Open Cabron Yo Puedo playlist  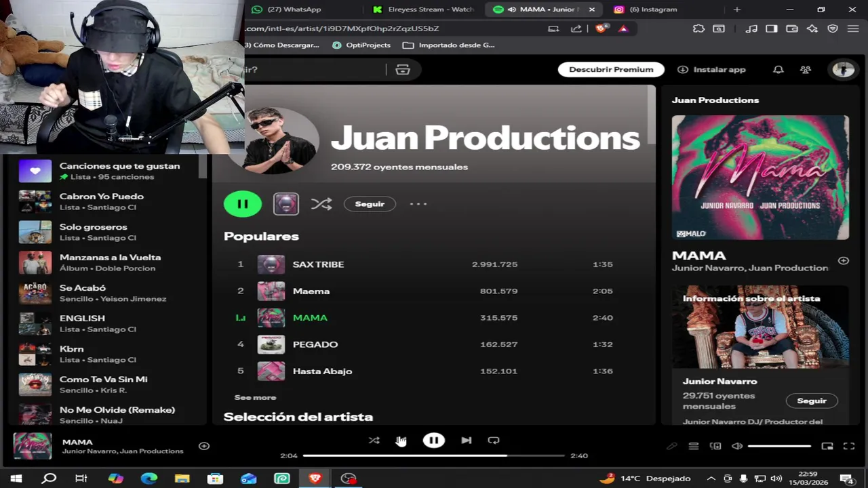coord(108,201)
